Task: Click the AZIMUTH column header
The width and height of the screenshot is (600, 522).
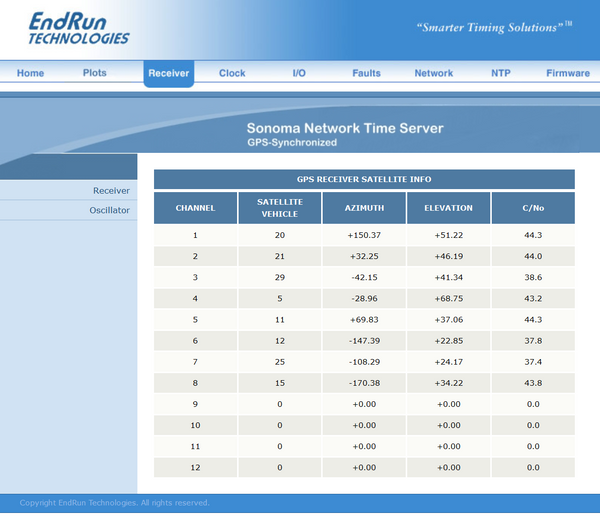Action: (364, 208)
